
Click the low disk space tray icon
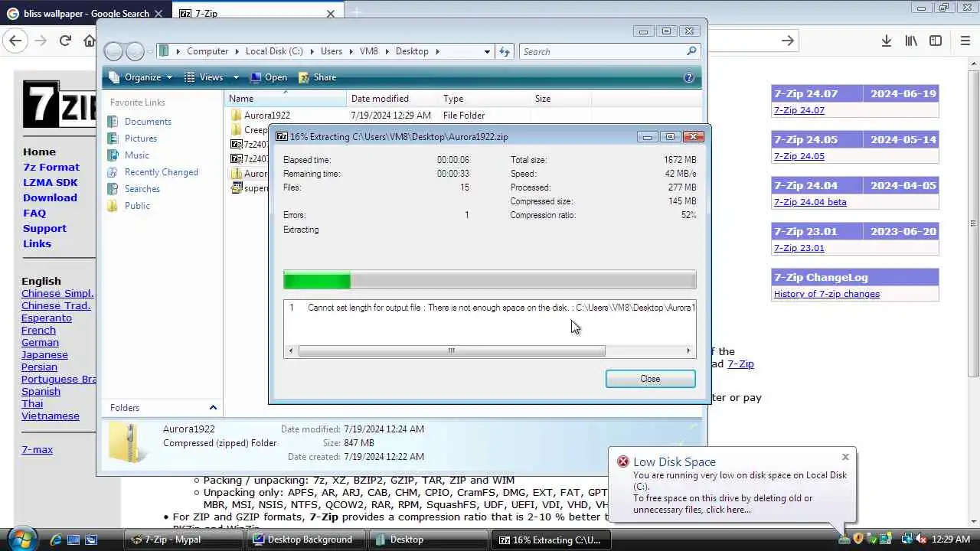click(x=844, y=540)
